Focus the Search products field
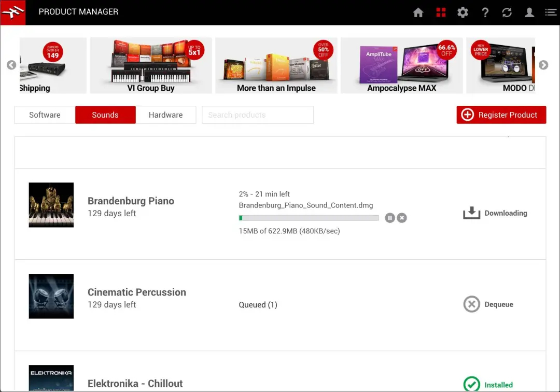Image resolution: width=560 pixels, height=392 pixels. [258, 115]
